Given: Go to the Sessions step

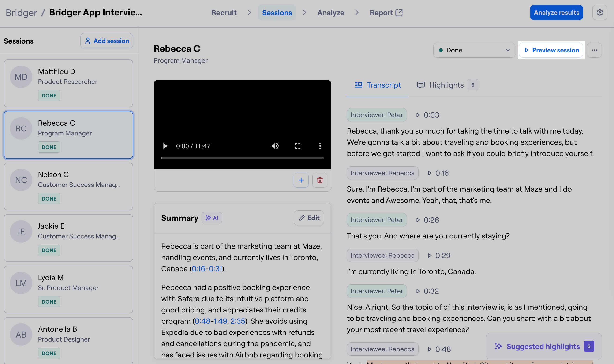Looking at the screenshot, I should click(x=277, y=13).
